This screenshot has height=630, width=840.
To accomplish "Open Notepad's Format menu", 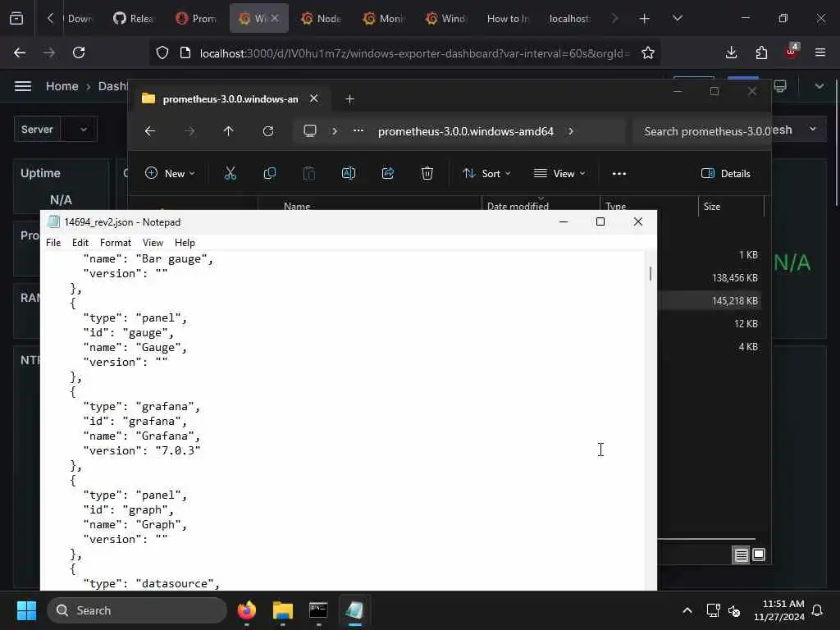I will [115, 243].
